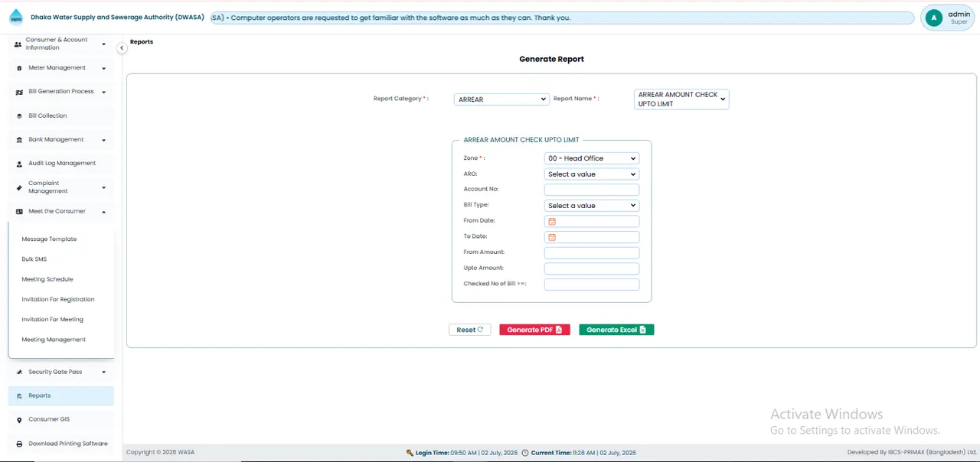This screenshot has height=462, width=980.
Task: Click the 'Generate Report' heading
Action: coord(551,59)
